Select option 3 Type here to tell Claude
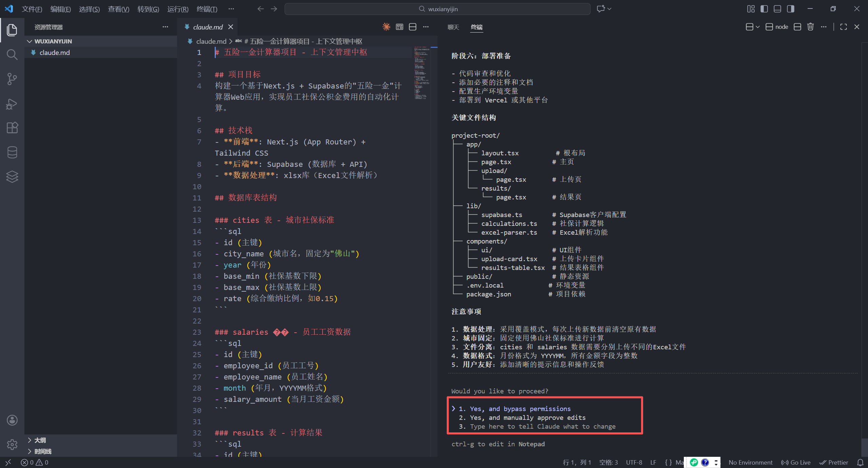 537,426
